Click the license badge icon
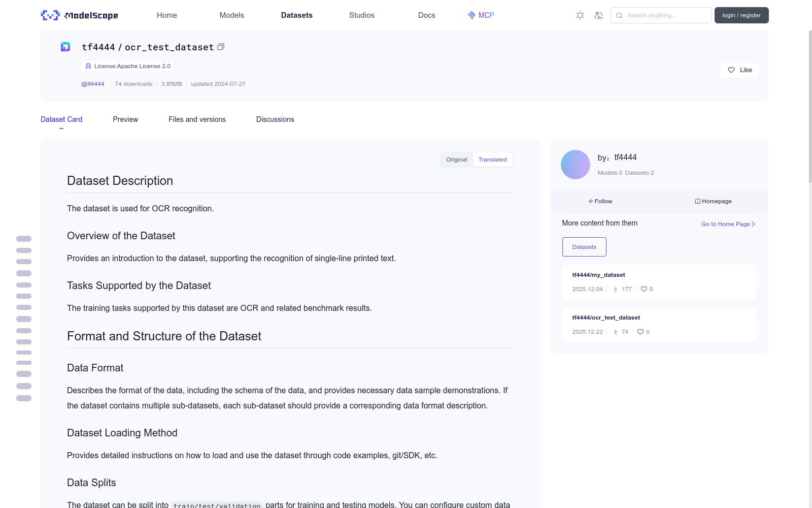 click(x=88, y=66)
